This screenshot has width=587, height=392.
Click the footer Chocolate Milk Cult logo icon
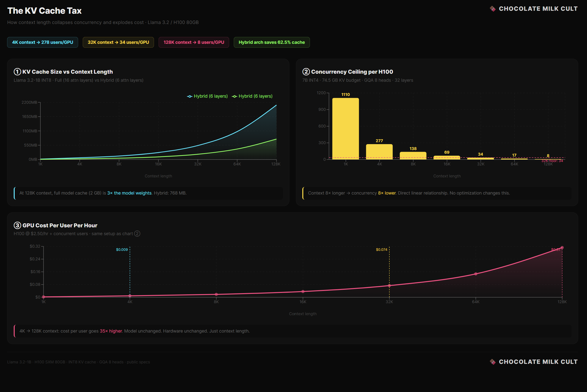click(x=493, y=362)
